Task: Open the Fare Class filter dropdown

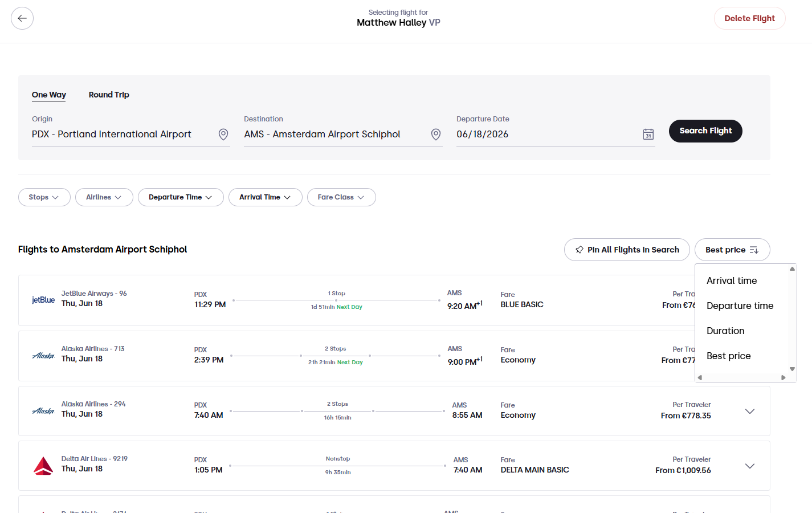Action: pos(341,197)
